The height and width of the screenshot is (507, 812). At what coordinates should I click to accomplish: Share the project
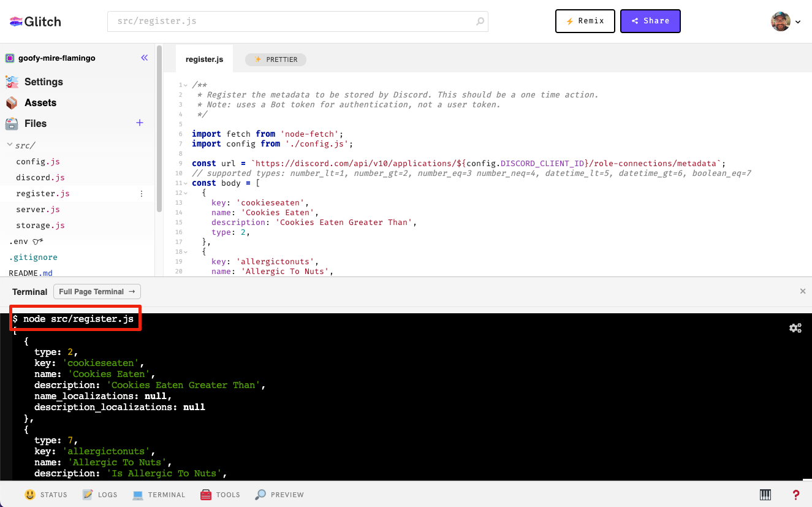(x=650, y=21)
